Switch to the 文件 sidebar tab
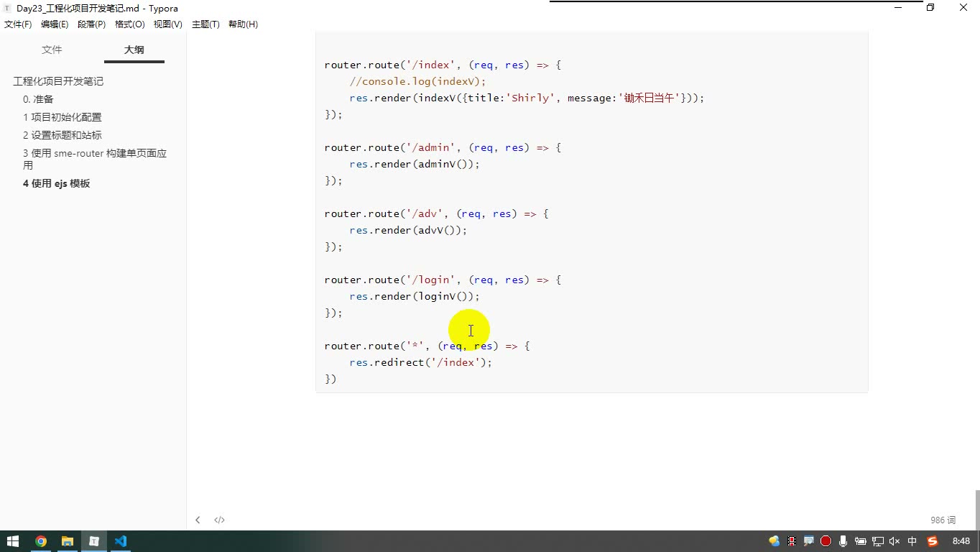The height and width of the screenshot is (552, 980). 52,50
